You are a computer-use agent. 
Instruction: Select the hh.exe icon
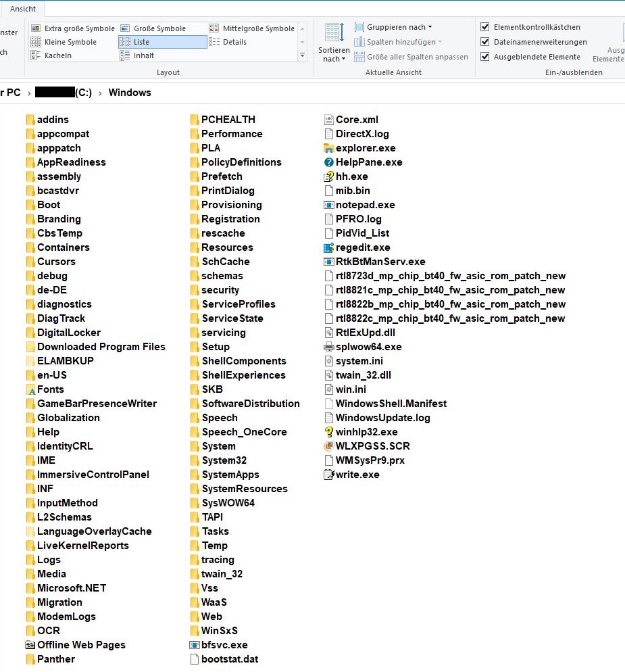pos(328,176)
